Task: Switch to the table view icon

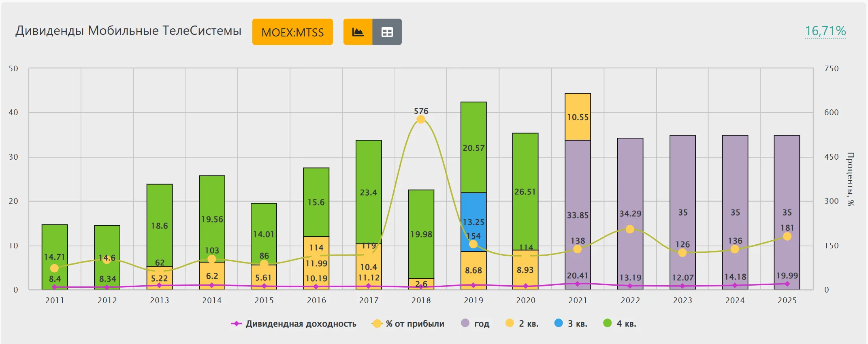Action: coord(387,32)
